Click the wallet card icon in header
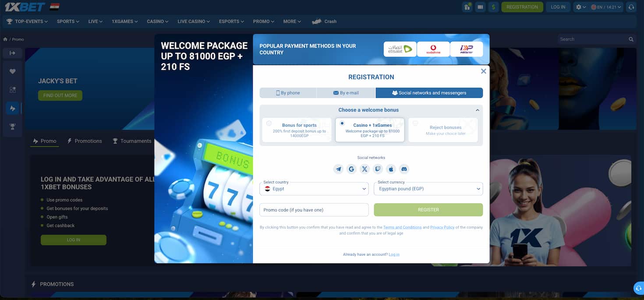Screen dimensions: 644x300 pos(481,7)
